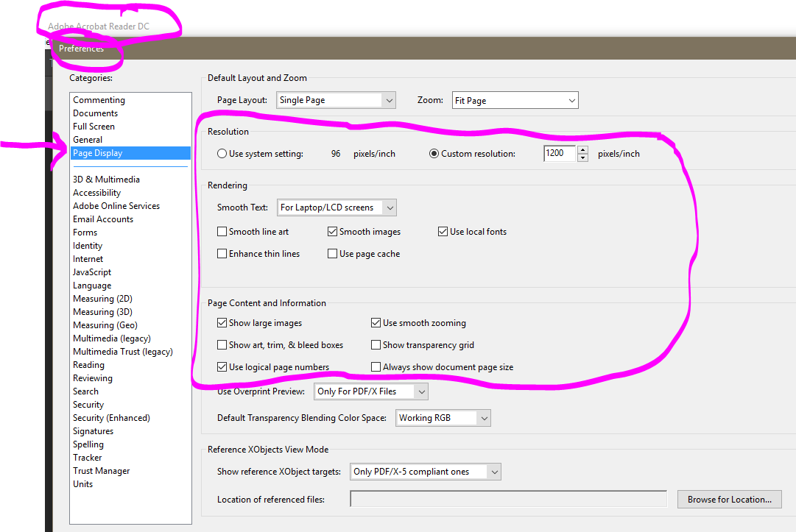Image resolution: width=796 pixels, height=532 pixels.
Task: Select the Page Display category
Action: pos(130,152)
